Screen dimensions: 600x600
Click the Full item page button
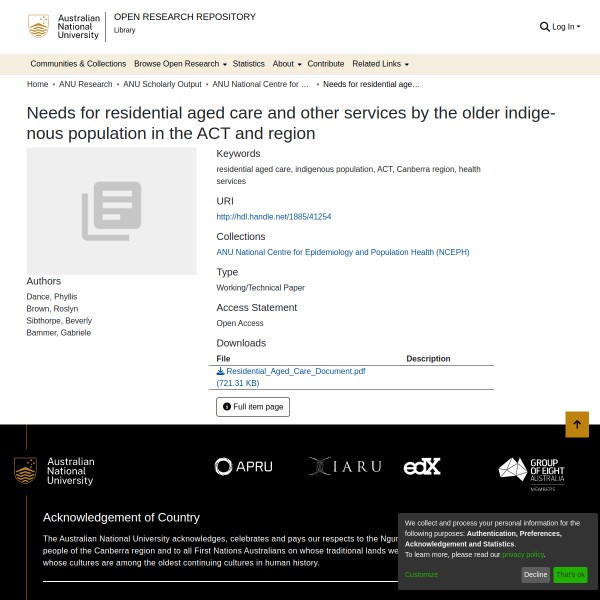tap(253, 407)
